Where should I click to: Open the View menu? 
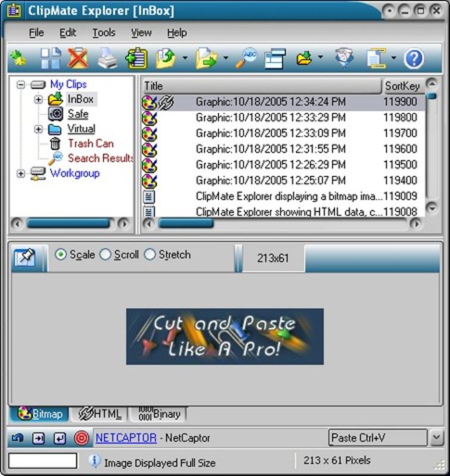coord(141,33)
